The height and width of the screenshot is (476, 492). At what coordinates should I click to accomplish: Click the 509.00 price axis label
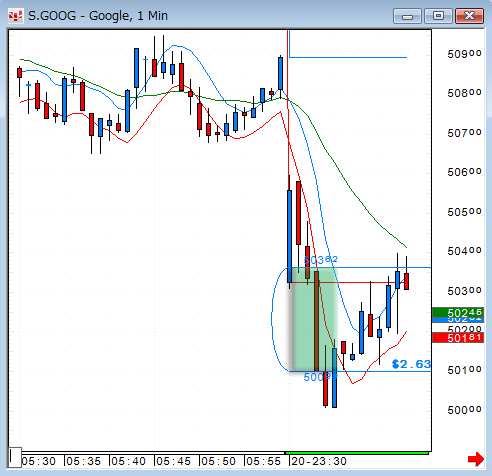[x=464, y=54]
